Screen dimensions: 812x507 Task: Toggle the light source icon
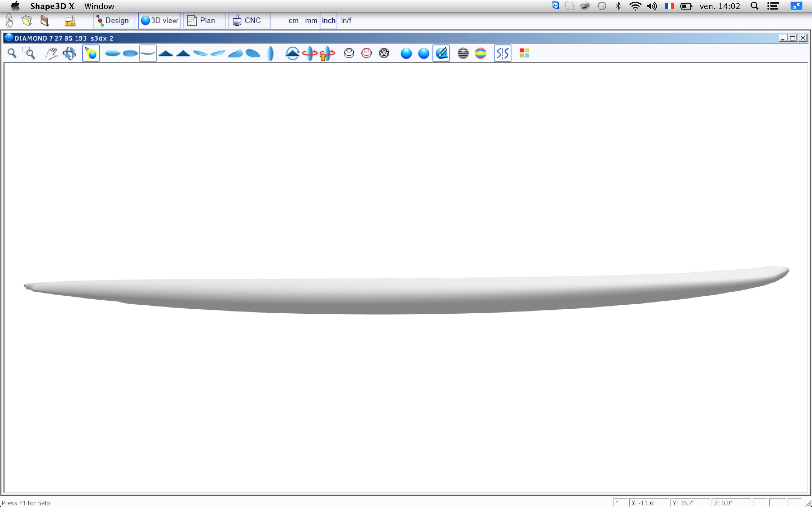(91, 53)
